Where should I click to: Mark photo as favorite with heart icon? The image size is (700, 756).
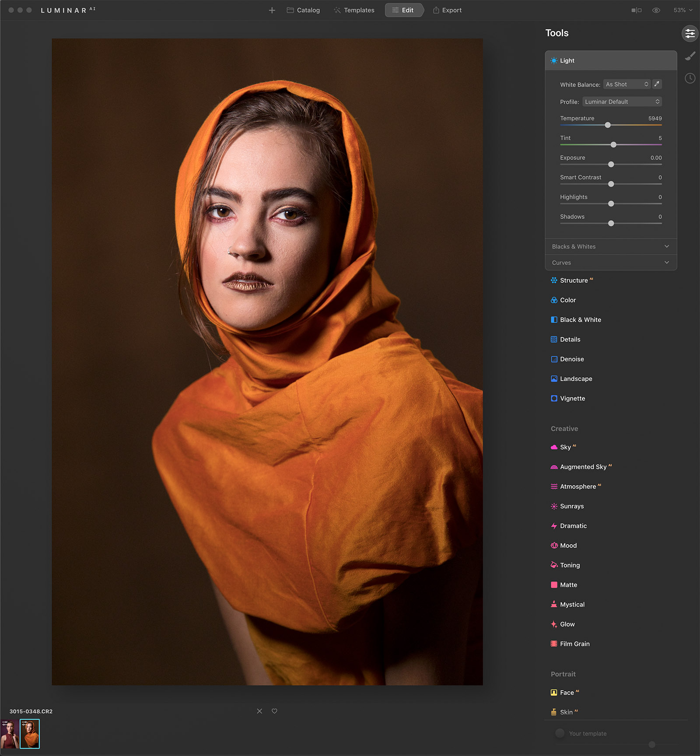tap(274, 711)
